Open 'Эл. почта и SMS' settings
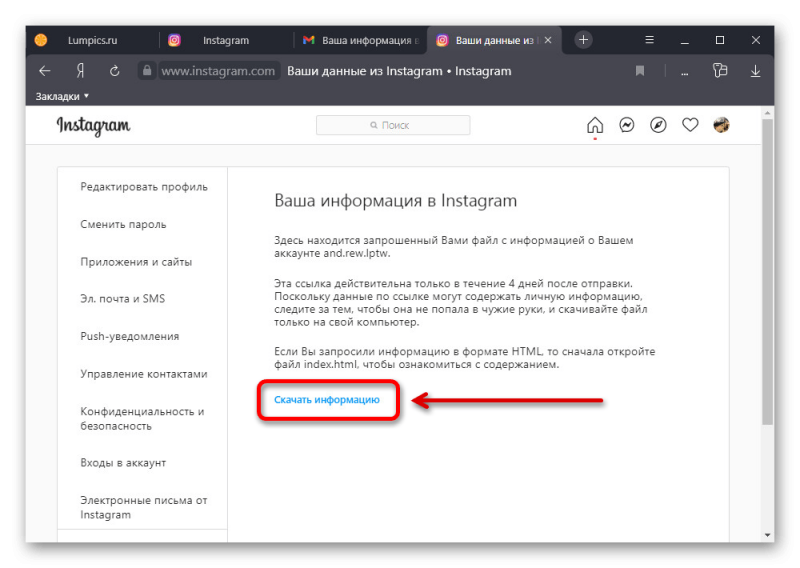 click(x=122, y=299)
